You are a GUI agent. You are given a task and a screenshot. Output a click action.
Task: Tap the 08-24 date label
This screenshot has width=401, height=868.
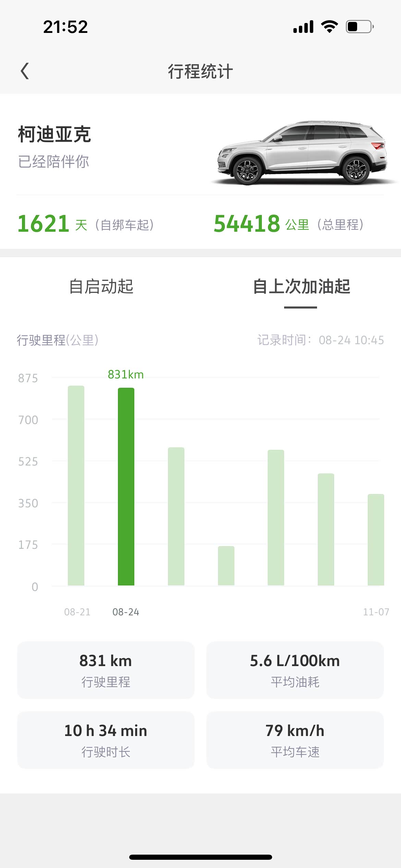(126, 612)
